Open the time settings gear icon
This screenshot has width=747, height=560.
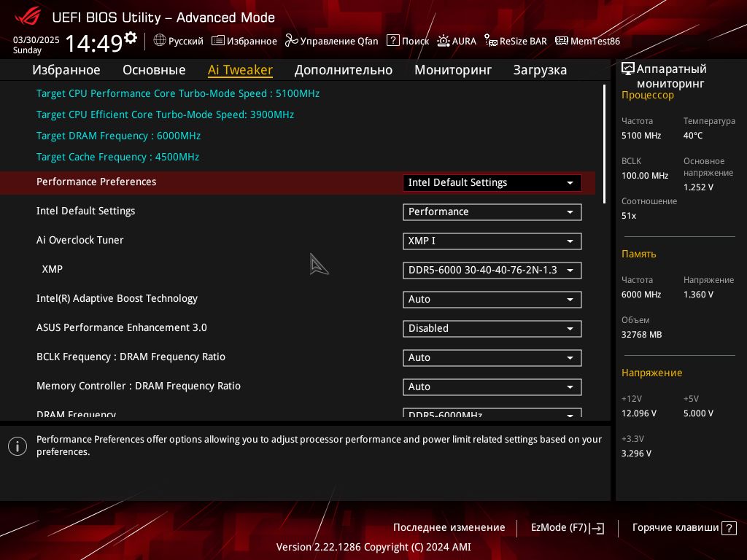[x=131, y=38]
